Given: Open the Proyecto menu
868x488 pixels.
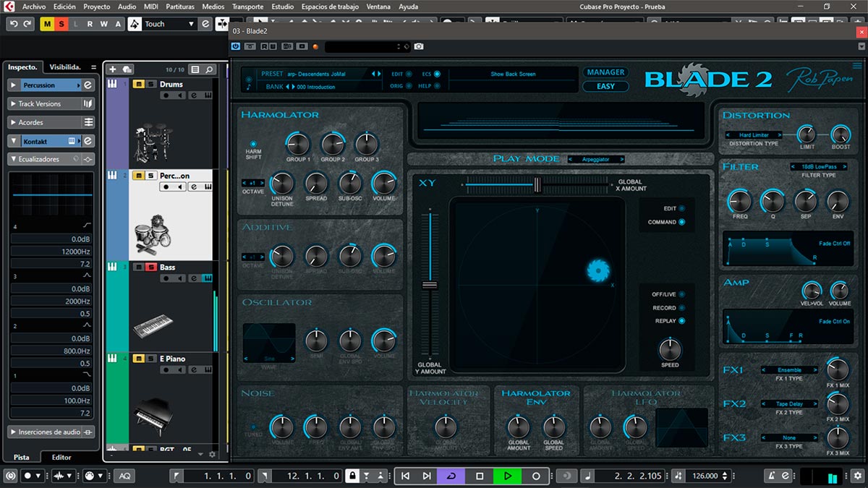Looking at the screenshot, I should (97, 7).
